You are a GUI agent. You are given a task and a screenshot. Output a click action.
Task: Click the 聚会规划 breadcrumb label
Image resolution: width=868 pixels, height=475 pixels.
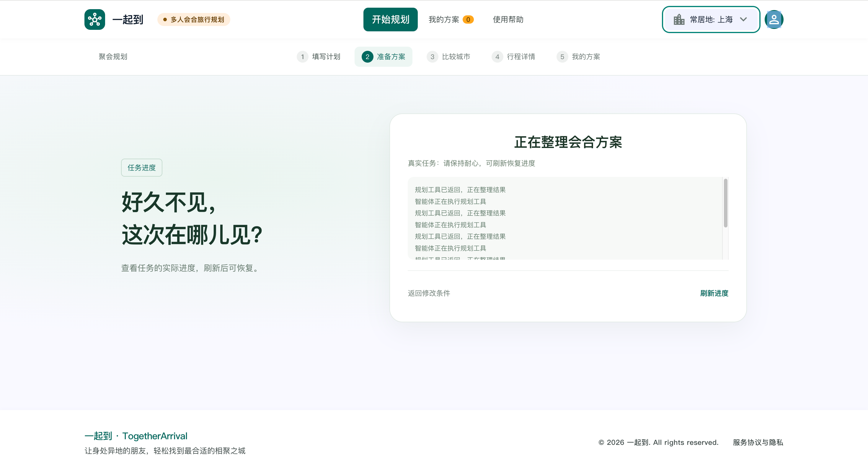click(113, 57)
